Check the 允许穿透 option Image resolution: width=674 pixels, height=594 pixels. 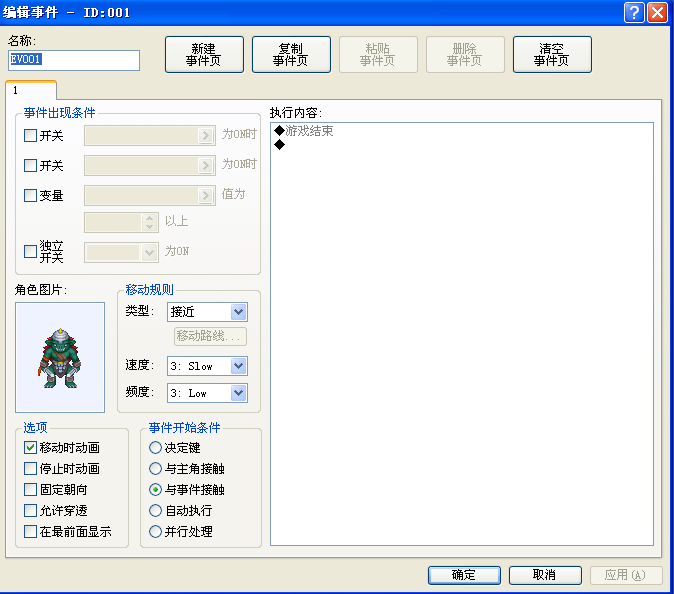pos(30,511)
